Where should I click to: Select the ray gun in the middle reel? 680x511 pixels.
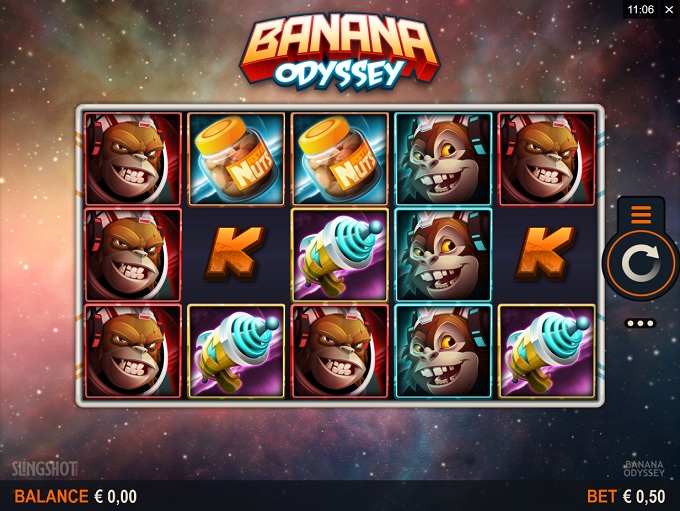[340, 255]
